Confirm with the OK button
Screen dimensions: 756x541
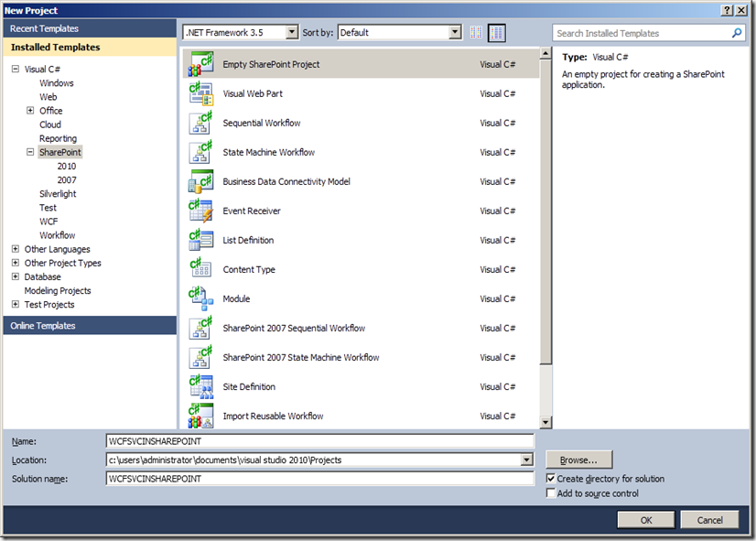646,520
